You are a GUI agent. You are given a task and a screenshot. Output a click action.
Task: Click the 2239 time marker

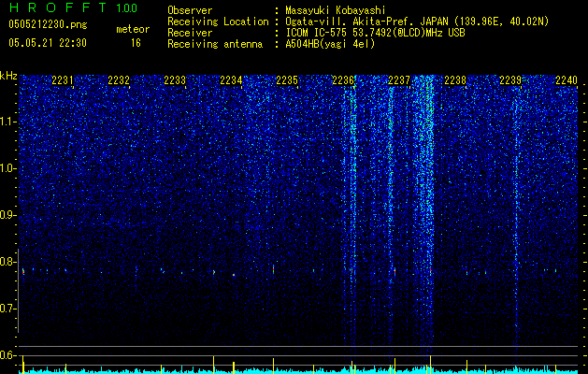coord(510,79)
